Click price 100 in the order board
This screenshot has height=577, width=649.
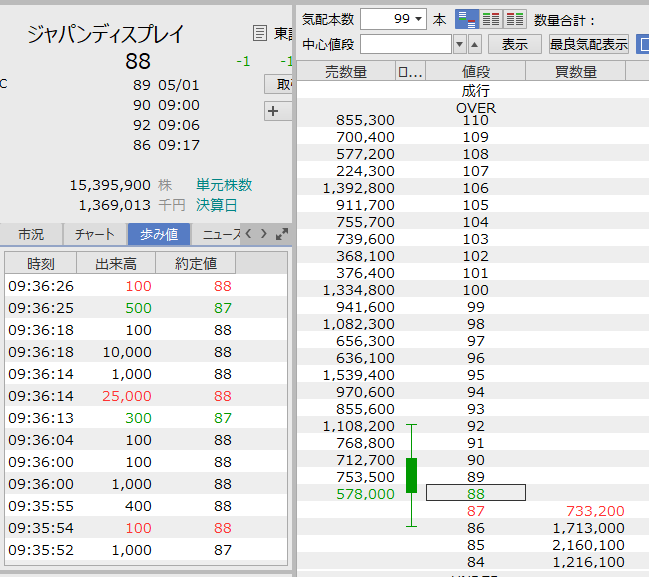(476, 290)
